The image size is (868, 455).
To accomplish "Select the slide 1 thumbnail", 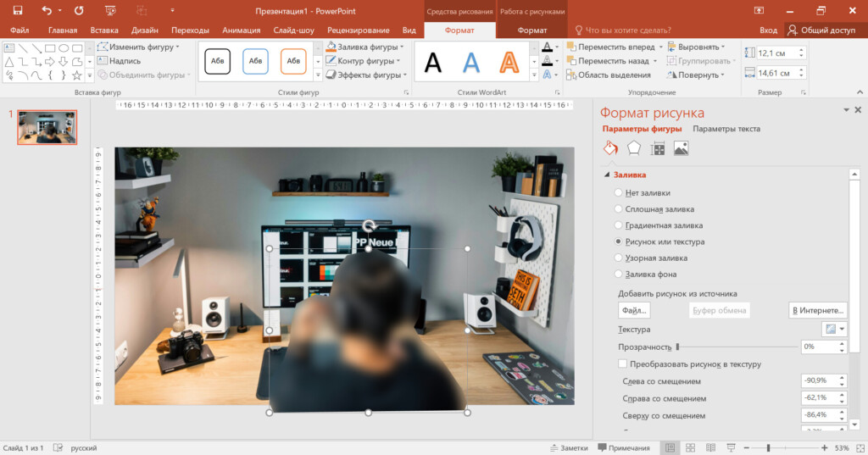I will pyautogui.click(x=47, y=127).
